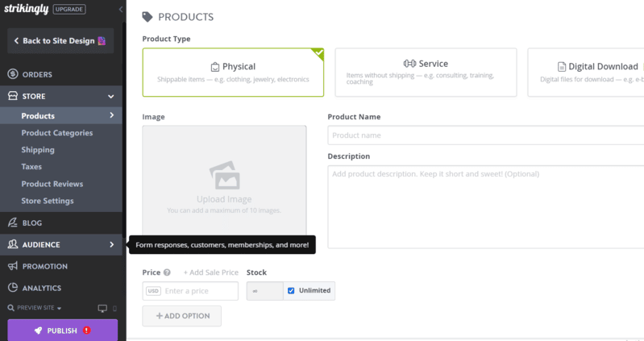The image size is (644, 341).
Task: Click the USD currency badge
Action: coord(153,291)
